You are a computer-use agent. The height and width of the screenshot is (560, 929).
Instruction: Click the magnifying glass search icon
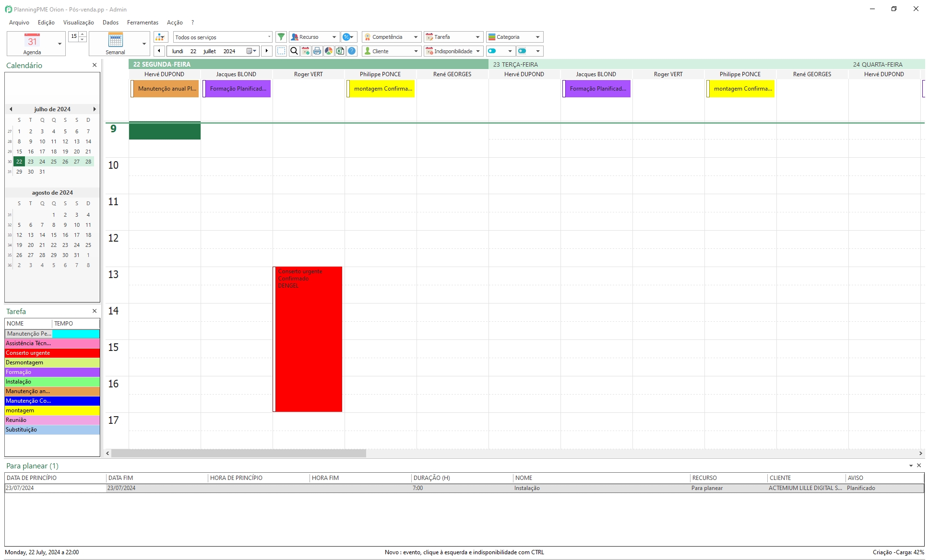pyautogui.click(x=294, y=51)
